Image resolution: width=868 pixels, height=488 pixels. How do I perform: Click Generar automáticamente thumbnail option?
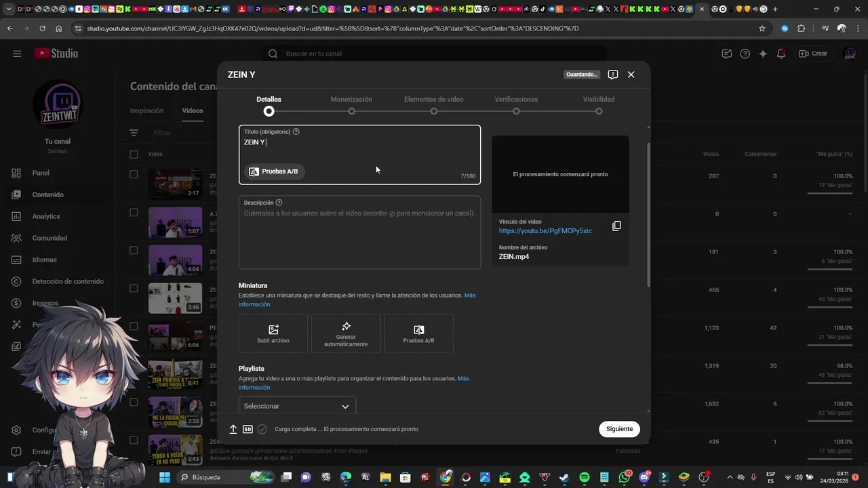pyautogui.click(x=346, y=333)
